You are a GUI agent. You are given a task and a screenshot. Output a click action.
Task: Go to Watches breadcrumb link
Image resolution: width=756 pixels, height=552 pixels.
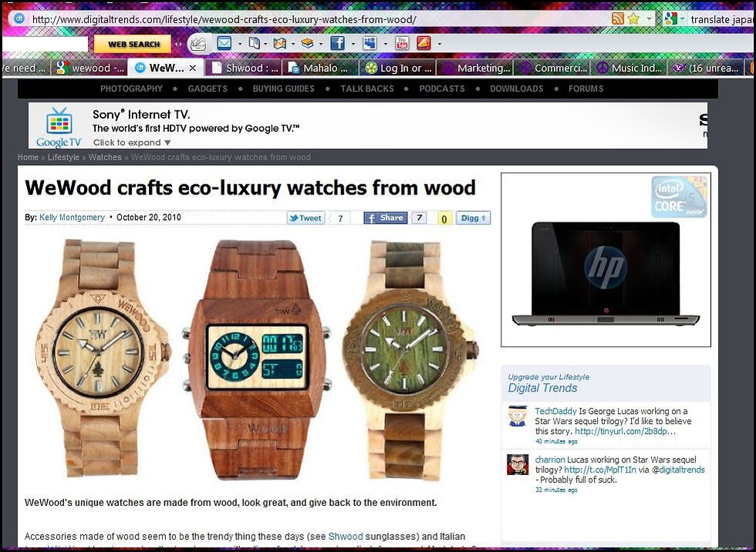coord(105,157)
